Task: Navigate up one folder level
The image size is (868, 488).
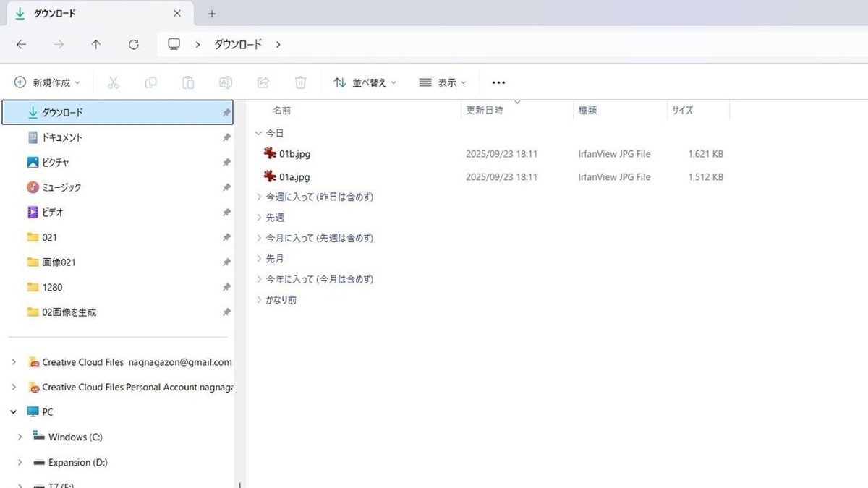Action: click(x=95, y=44)
